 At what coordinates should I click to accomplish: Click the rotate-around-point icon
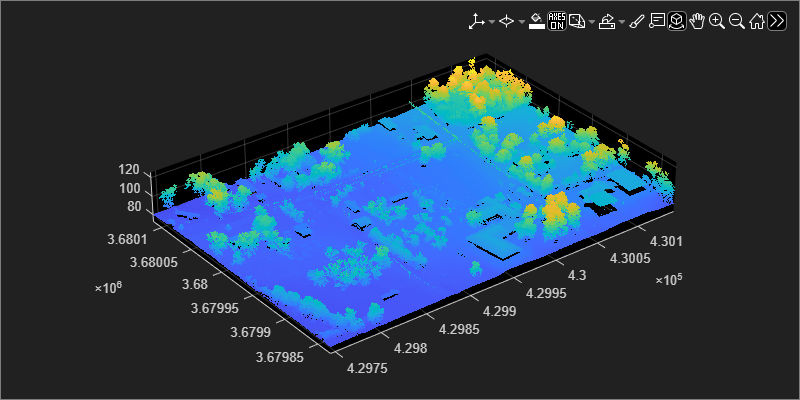pyautogui.click(x=506, y=21)
